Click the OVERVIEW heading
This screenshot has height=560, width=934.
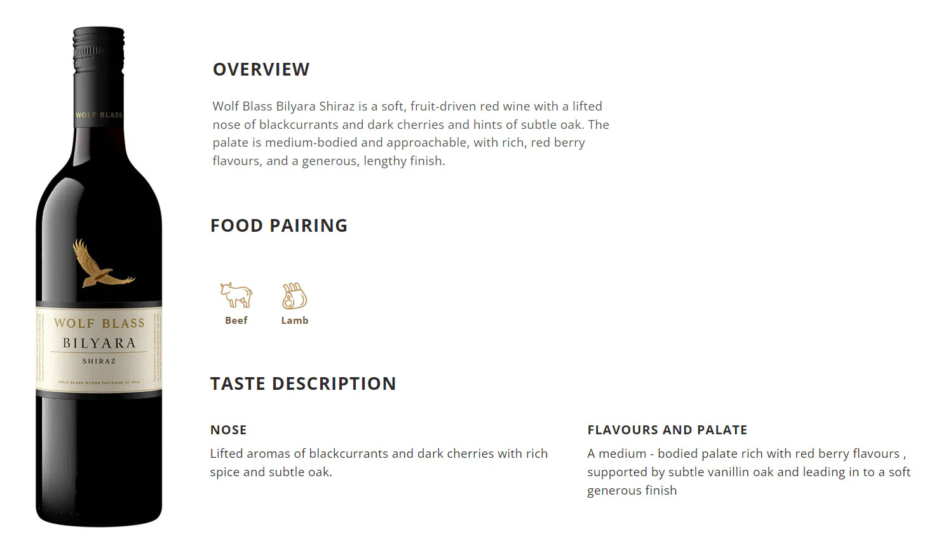(x=261, y=69)
